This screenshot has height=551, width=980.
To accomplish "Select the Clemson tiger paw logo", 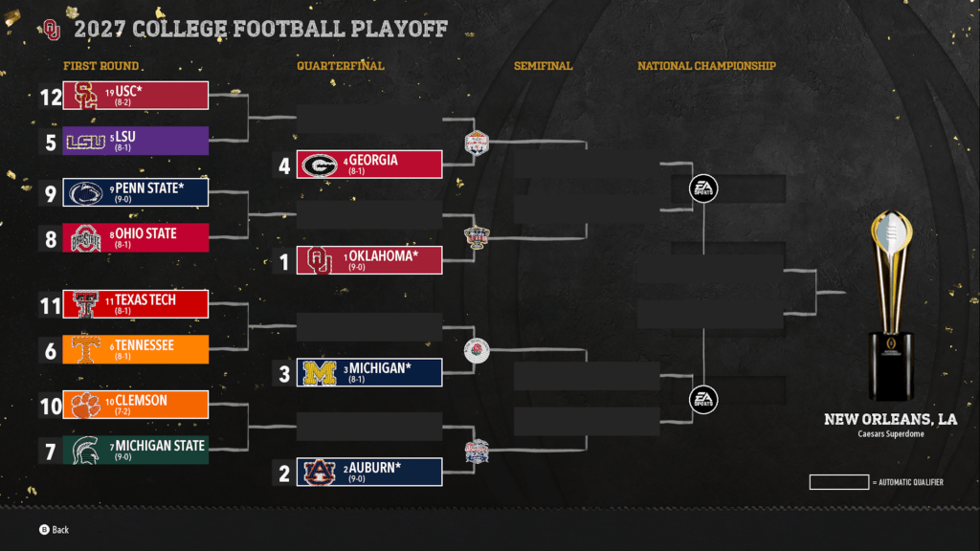I will tap(85, 406).
